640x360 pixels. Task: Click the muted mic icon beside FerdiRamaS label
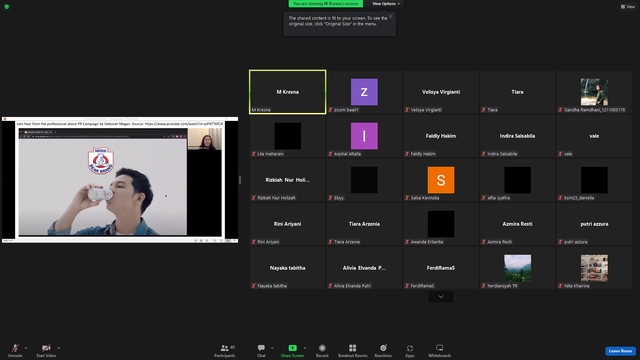point(407,286)
